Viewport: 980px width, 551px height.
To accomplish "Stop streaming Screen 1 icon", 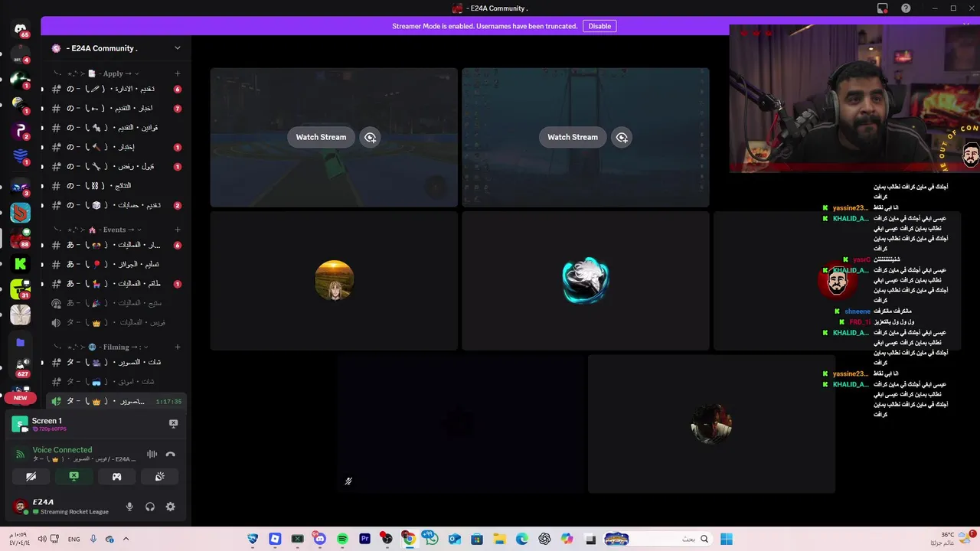I will click(173, 423).
